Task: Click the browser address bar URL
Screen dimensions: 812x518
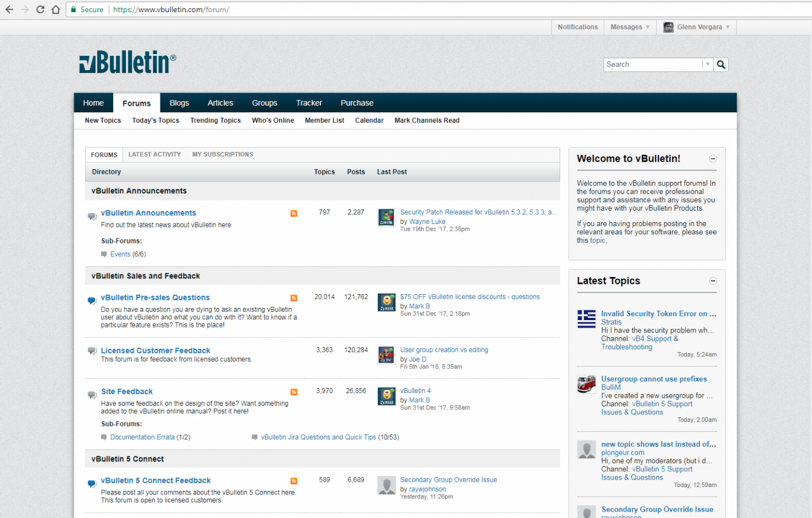Action: click(x=171, y=9)
